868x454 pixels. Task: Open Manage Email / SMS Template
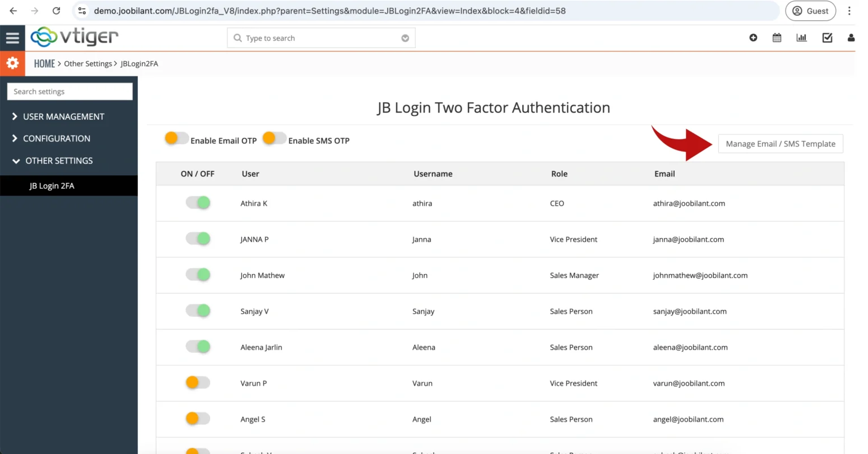[780, 144]
